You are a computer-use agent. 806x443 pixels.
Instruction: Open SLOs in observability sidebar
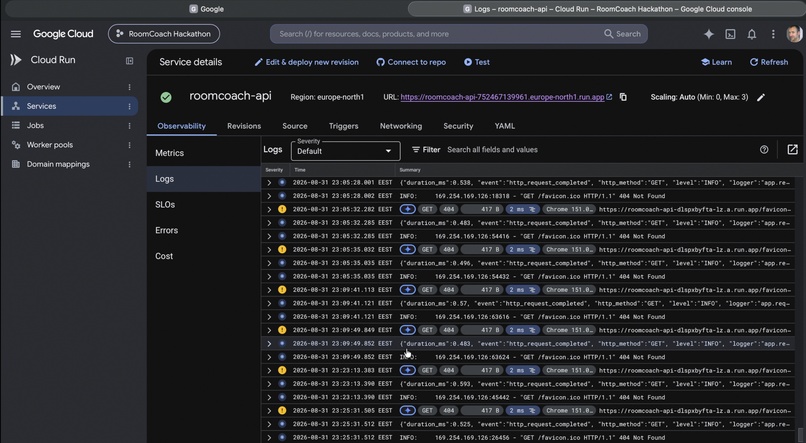[204, 205]
